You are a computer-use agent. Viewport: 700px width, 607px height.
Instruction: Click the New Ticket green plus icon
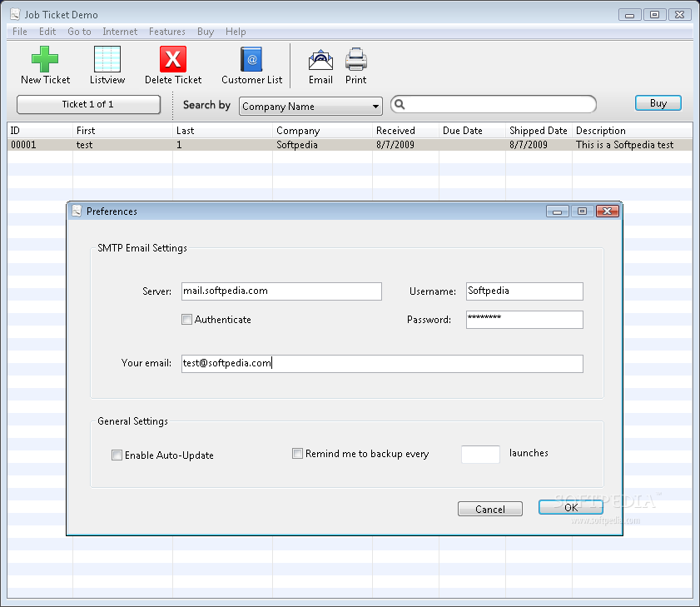pos(45,59)
